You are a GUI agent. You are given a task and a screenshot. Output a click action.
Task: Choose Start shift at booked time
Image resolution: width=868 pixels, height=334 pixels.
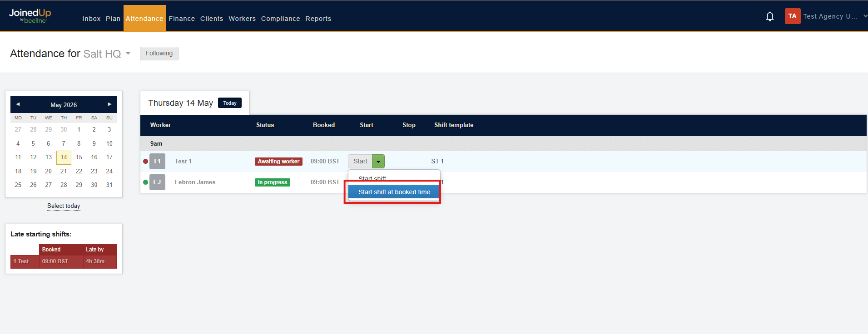pyautogui.click(x=394, y=192)
